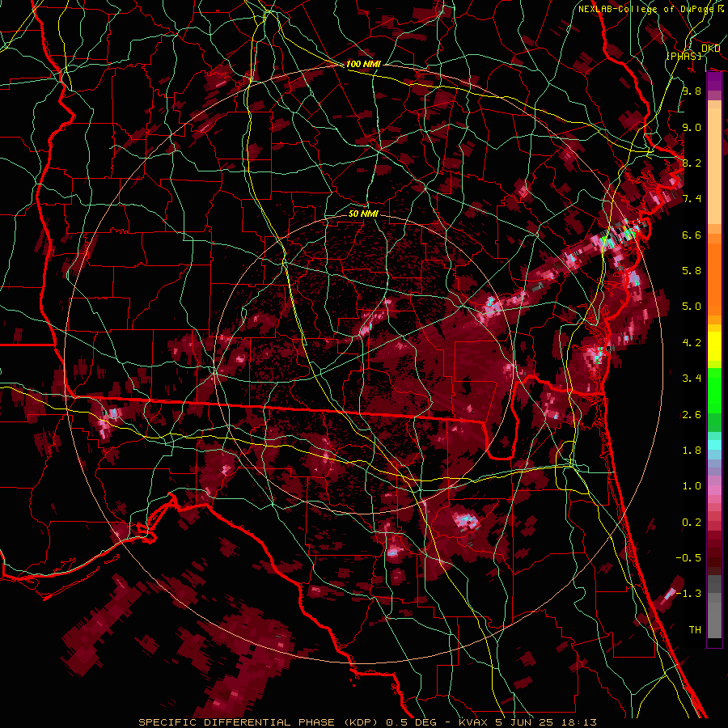Click the -1.3 value on the color scale
This screenshot has width=728, height=728.
(688, 594)
